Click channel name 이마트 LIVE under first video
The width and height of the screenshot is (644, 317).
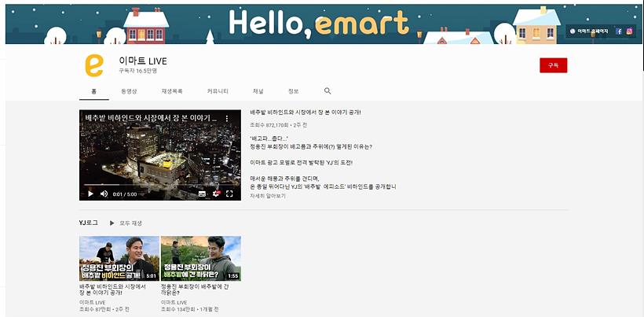coord(92,303)
